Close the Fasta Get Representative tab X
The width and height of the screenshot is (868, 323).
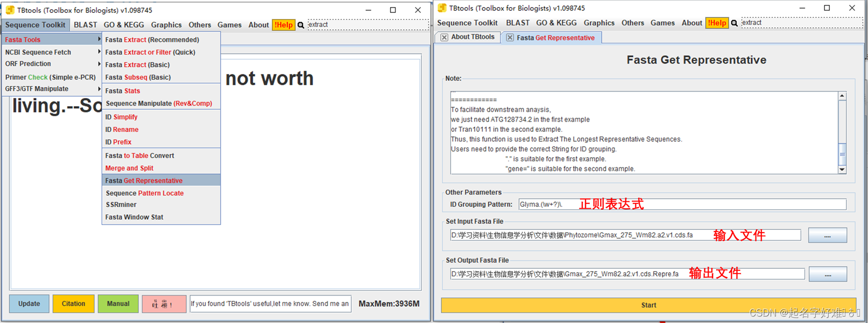click(x=510, y=38)
